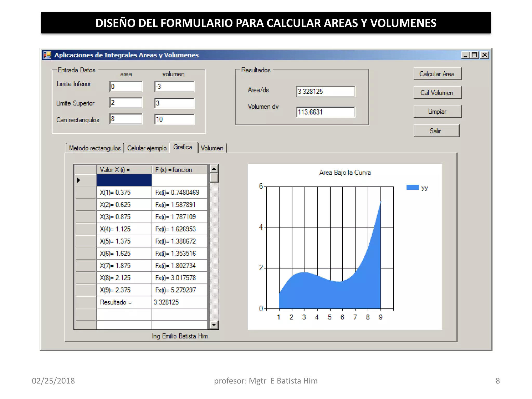Select cell X(7)= 1.875
This screenshot has width=532, height=399.
pyautogui.click(x=124, y=266)
